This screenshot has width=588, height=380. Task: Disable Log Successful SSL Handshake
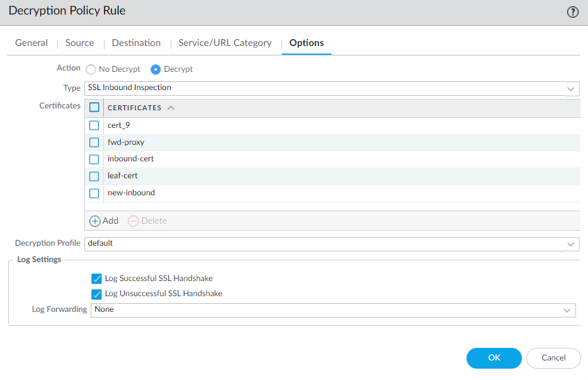tap(96, 279)
